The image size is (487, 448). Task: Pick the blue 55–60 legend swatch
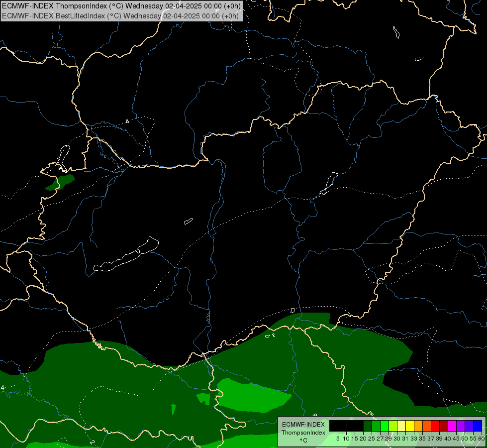[478, 426]
